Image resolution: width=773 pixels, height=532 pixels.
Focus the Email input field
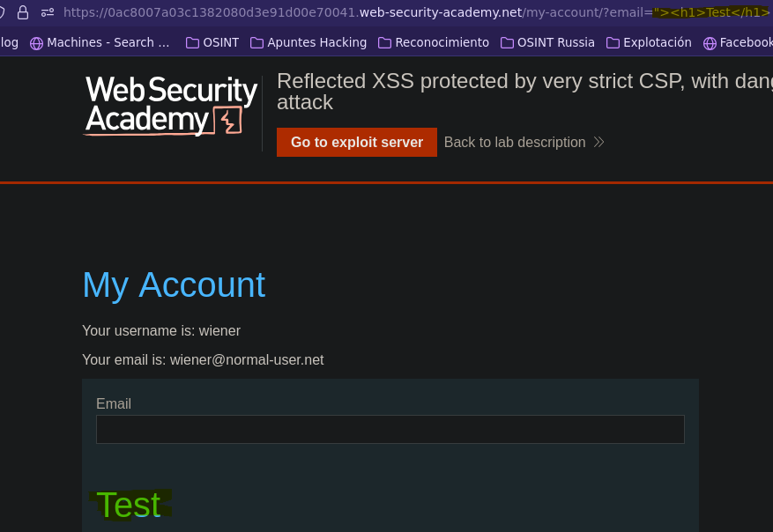(390, 430)
